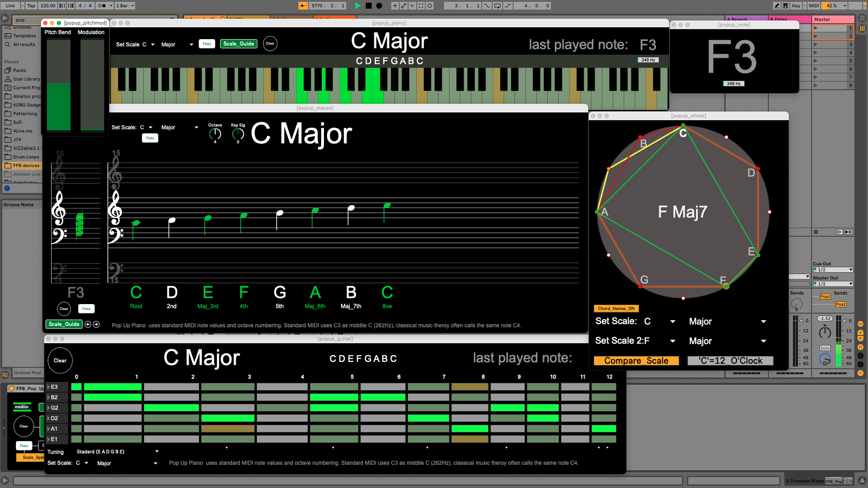Click the tempo field showing 120.00
The width and height of the screenshot is (868, 488).
(48, 6)
